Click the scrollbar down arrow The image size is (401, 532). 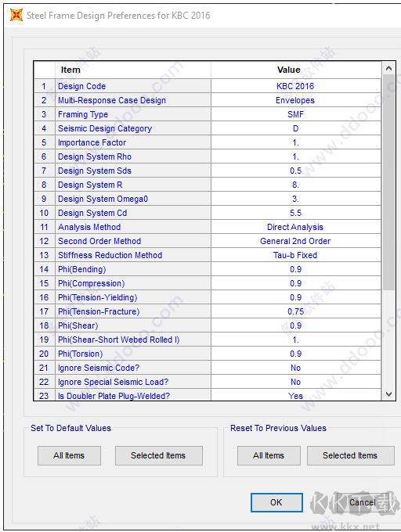click(388, 394)
